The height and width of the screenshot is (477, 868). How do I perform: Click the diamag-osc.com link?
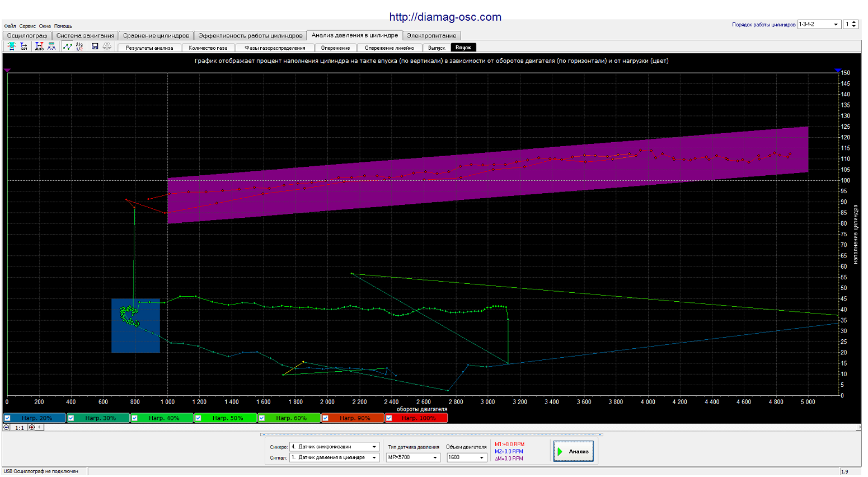coord(445,17)
